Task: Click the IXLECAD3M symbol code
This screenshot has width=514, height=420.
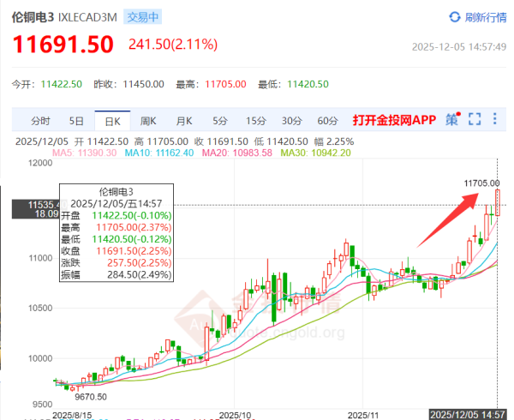Action: (87, 17)
